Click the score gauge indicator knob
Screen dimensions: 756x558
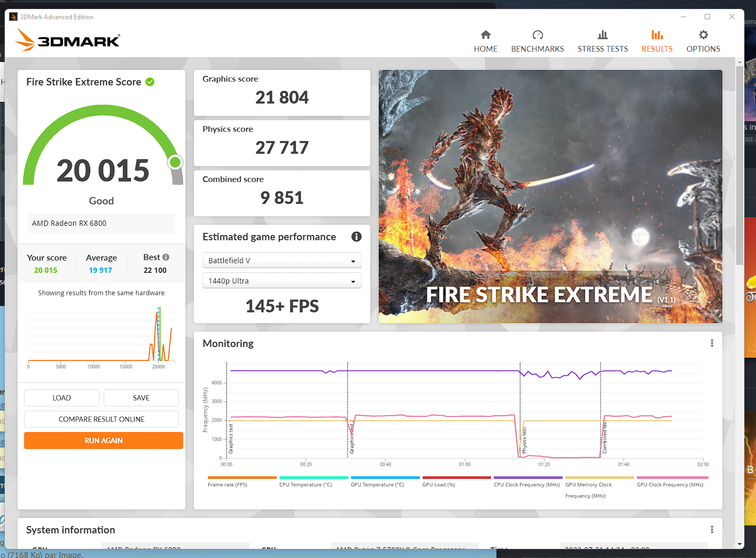click(x=175, y=162)
